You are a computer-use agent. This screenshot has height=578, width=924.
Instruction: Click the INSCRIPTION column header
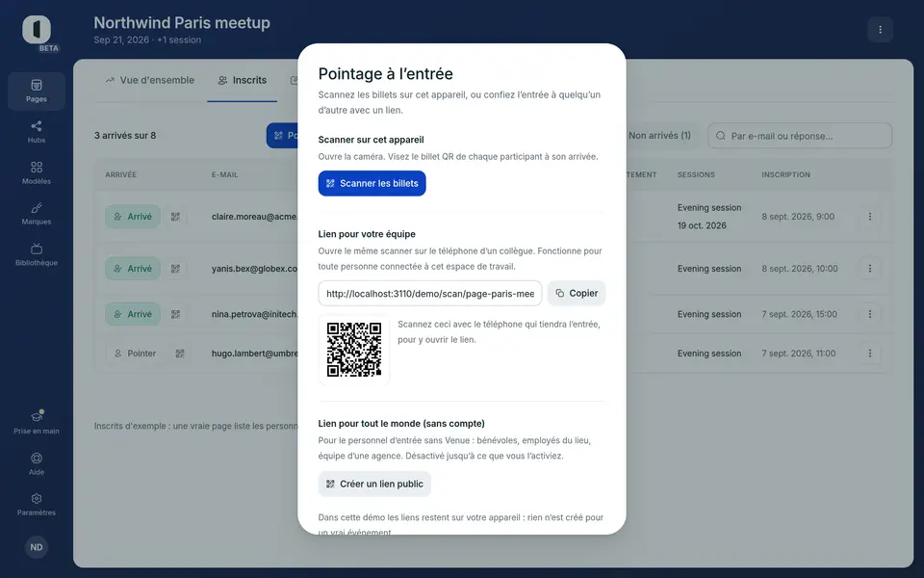click(785, 174)
